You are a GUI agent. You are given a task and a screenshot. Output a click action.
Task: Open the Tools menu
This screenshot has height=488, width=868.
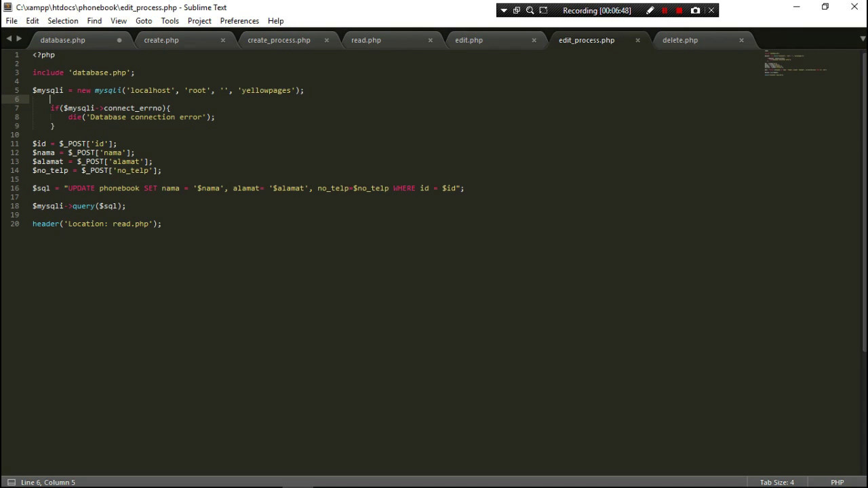click(x=170, y=21)
